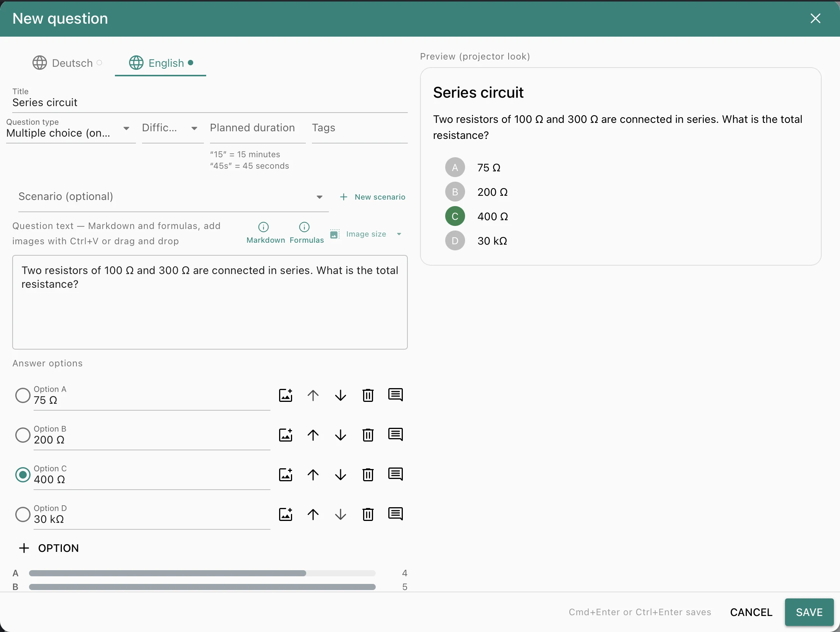Image resolution: width=840 pixels, height=632 pixels.
Task: Open Scenario (optional) dropdown
Action: click(173, 197)
